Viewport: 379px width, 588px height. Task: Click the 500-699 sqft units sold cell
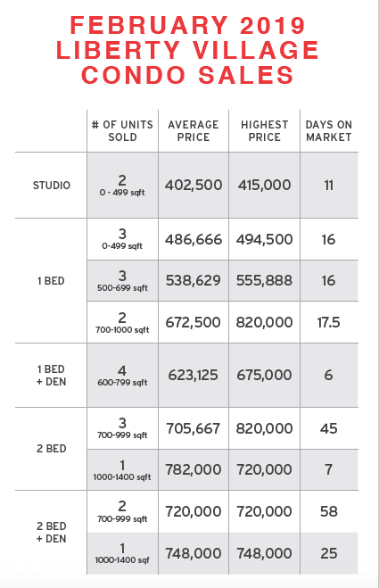coord(122,281)
